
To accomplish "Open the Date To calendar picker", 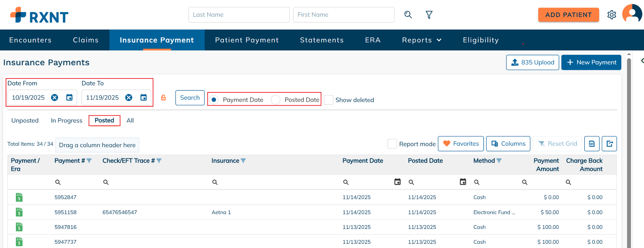I will [x=143, y=98].
